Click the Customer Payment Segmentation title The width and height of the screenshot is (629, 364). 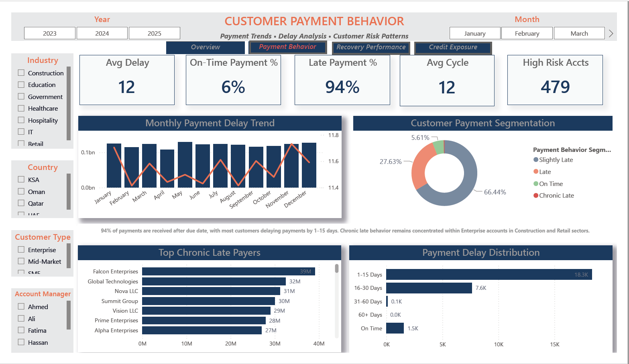(483, 123)
